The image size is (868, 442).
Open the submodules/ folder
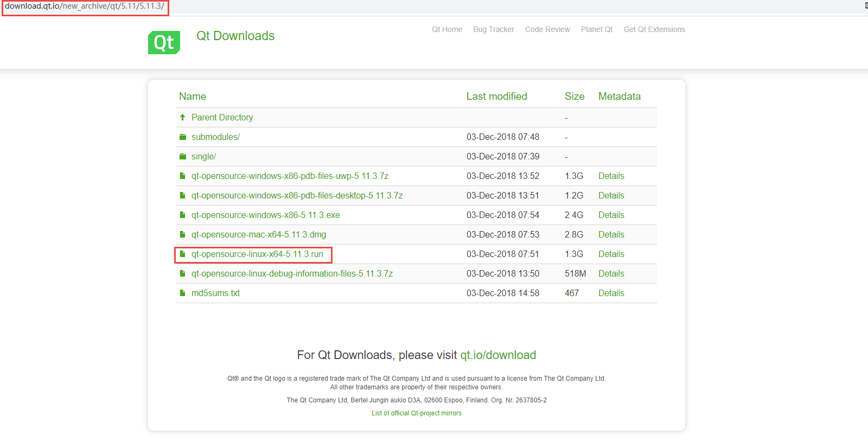tap(215, 137)
